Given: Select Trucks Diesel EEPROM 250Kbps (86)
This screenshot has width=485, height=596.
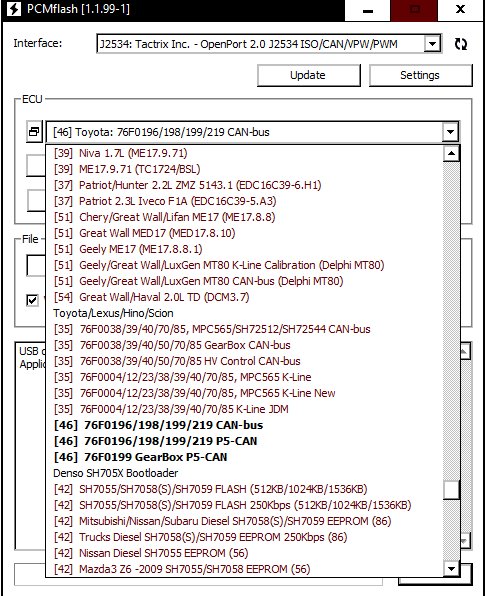Looking at the screenshot, I should [244, 537].
